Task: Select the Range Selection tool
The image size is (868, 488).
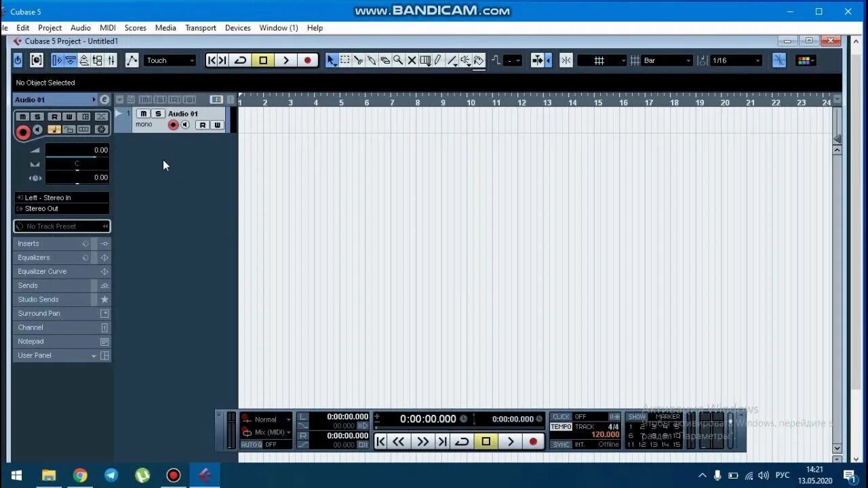Action: coord(344,60)
